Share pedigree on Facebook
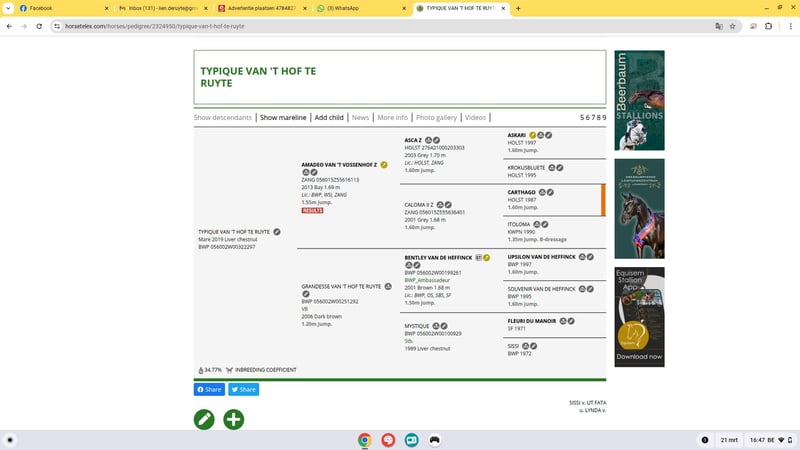The image size is (800, 450). pyautogui.click(x=208, y=389)
